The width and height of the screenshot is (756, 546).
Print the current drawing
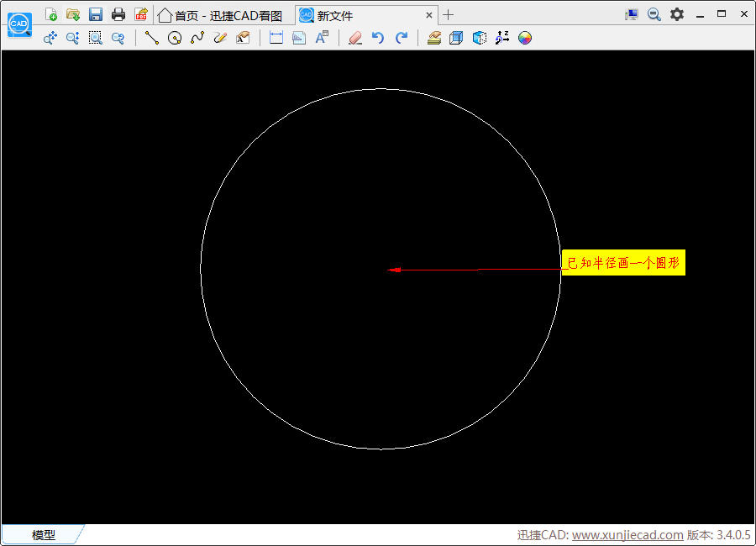pyautogui.click(x=118, y=14)
